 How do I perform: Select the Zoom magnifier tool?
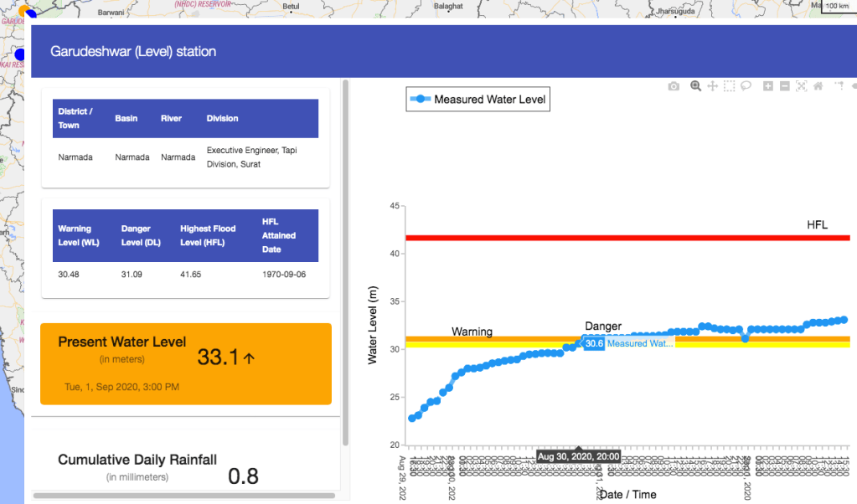coord(695,86)
